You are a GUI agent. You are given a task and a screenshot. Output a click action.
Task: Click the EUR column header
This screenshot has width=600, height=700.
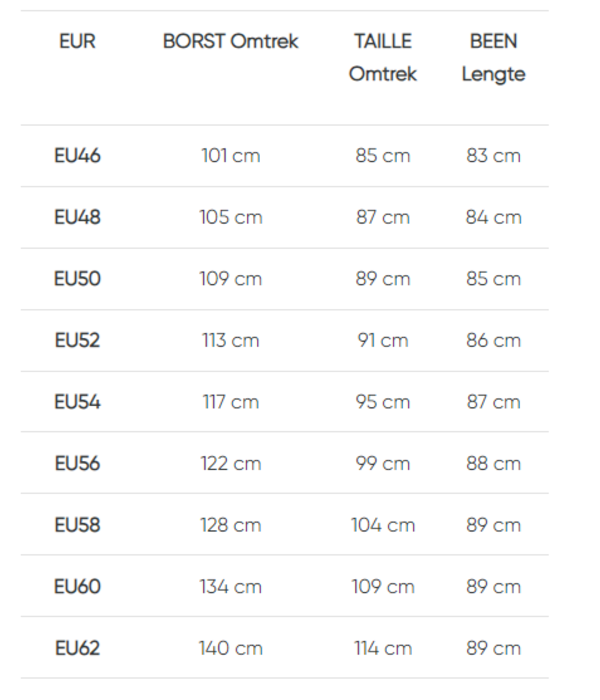(77, 42)
